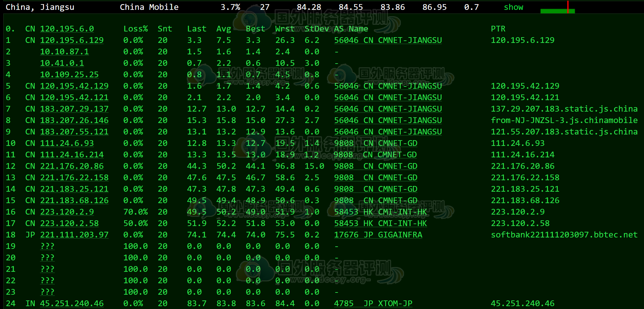Click the 'show' link in the top row
Viewport: 644px width, 309px height.
tap(513, 7)
